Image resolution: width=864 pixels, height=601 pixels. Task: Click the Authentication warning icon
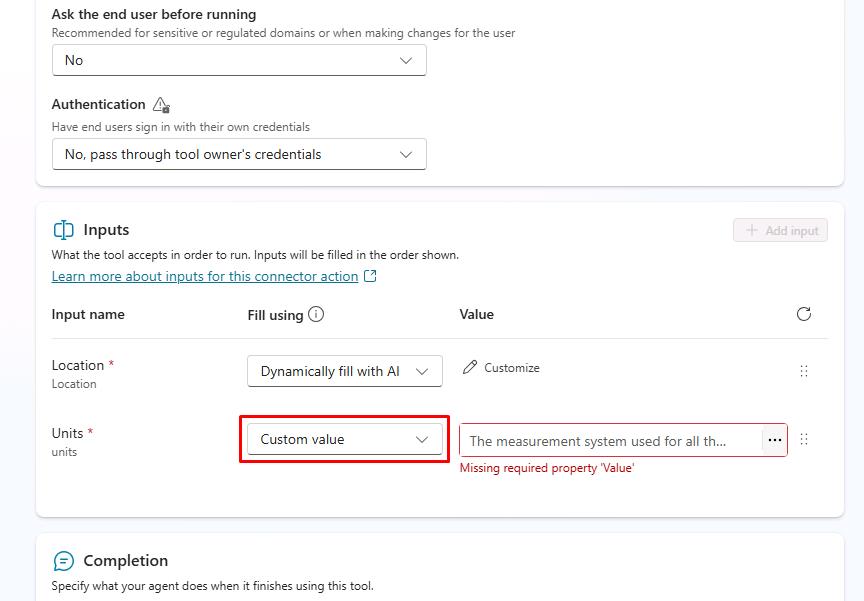pos(161,105)
